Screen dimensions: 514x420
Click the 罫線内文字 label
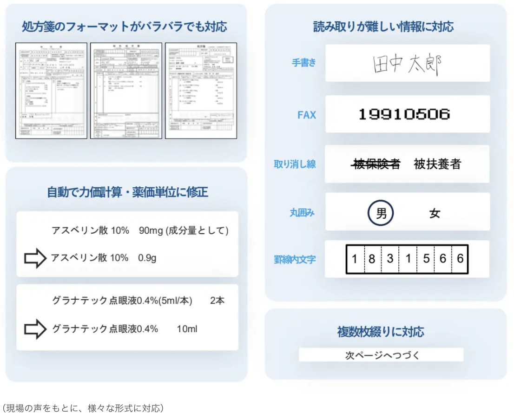click(295, 260)
